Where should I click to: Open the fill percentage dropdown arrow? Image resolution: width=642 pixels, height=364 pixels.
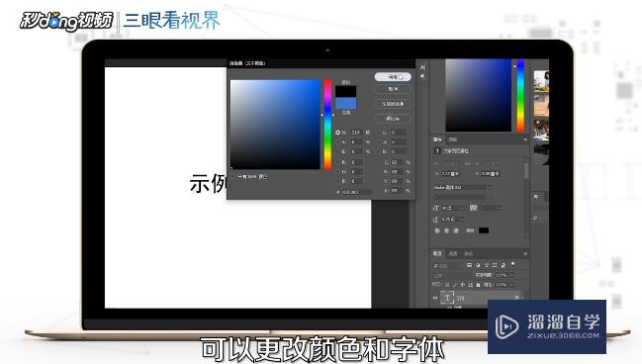click(x=512, y=285)
